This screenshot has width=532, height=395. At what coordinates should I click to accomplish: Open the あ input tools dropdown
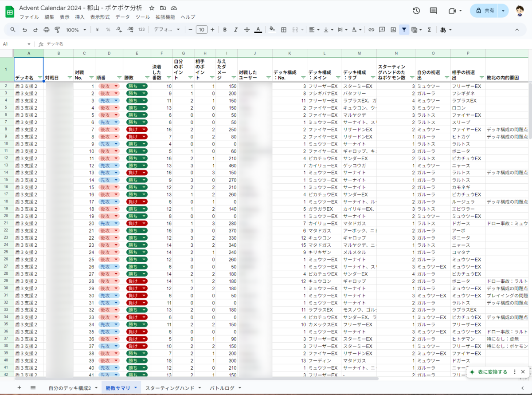446,30
